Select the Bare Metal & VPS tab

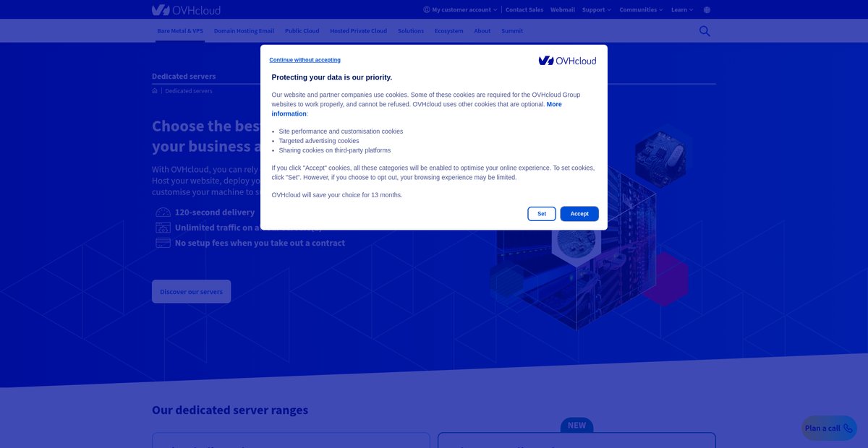pyautogui.click(x=180, y=31)
